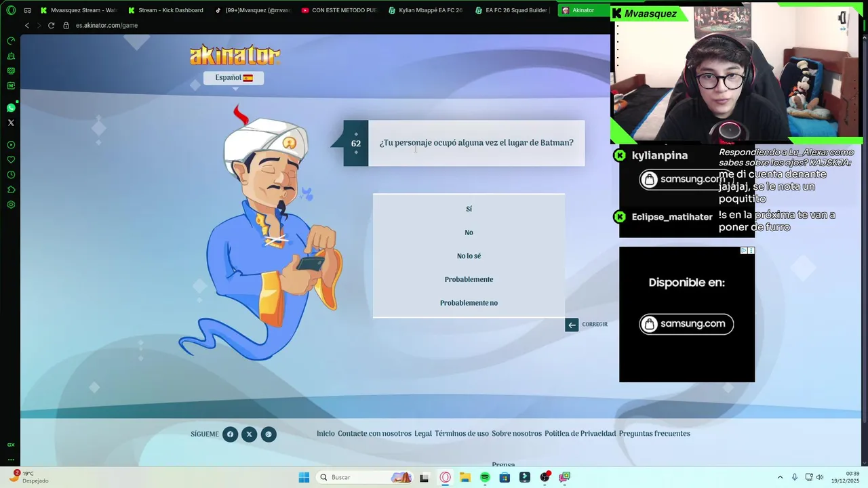Click GX Corner icon at sidebar bottom

pos(11,445)
